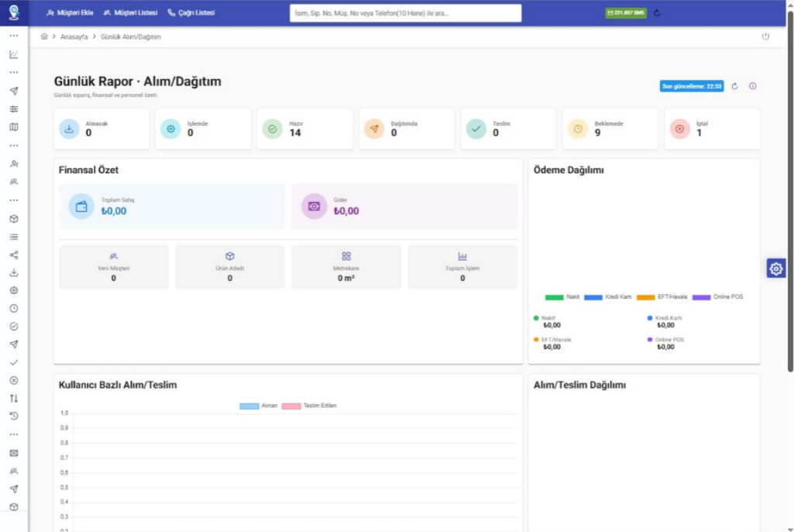This screenshot has height=532, width=794.
Task: Click the reload icon next to the SMS balance
Action: click(x=657, y=13)
